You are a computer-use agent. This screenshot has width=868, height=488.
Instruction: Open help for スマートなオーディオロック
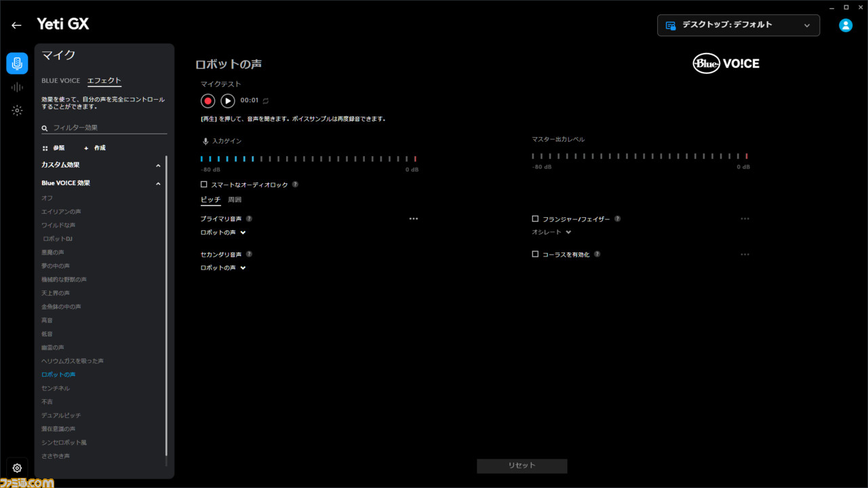click(x=295, y=185)
